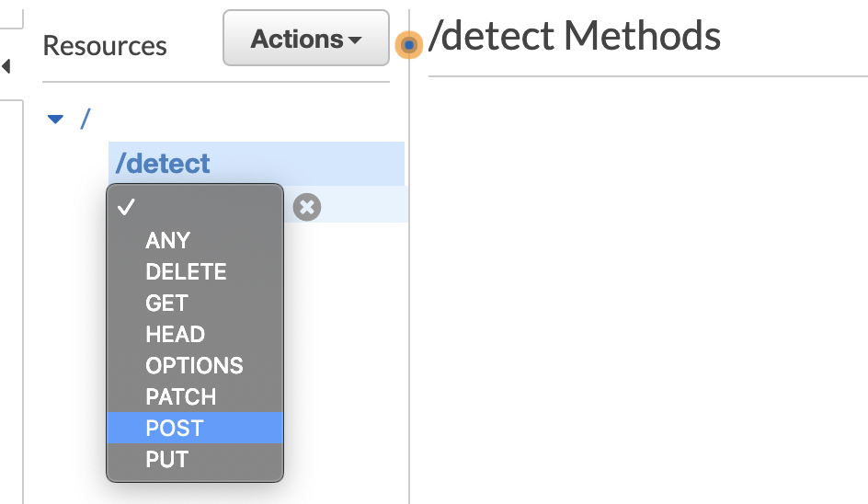Select the highlighted POST method

(195, 428)
